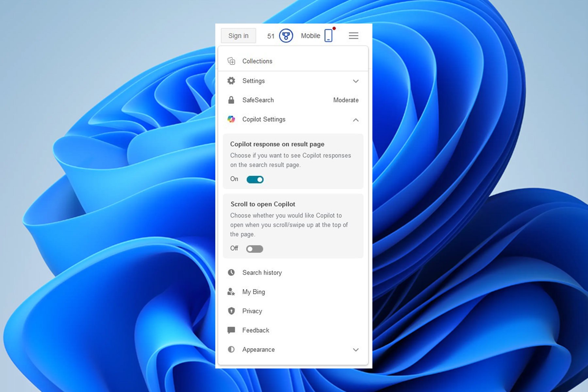Click the Search history clock icon
Screen dimensions: 588x392
click(231, 272)
